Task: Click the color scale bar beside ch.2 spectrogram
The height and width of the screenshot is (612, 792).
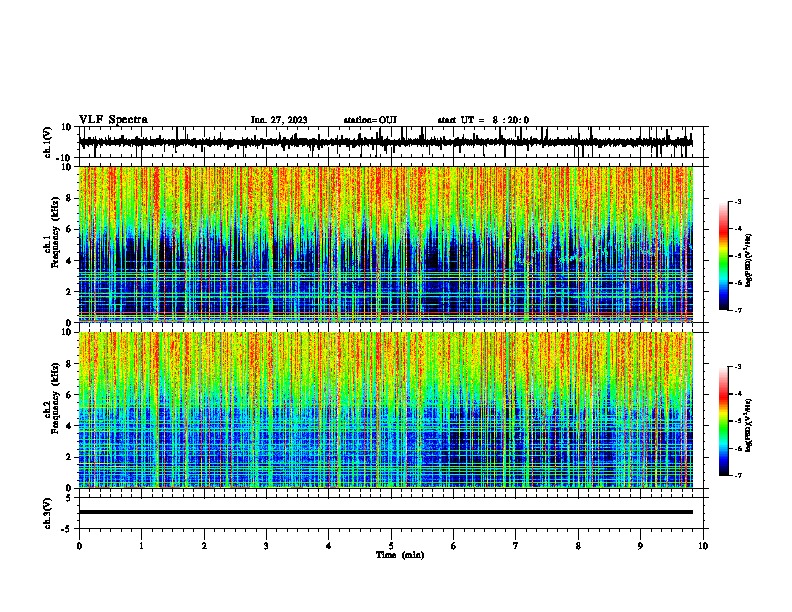Action: point(724,421)
